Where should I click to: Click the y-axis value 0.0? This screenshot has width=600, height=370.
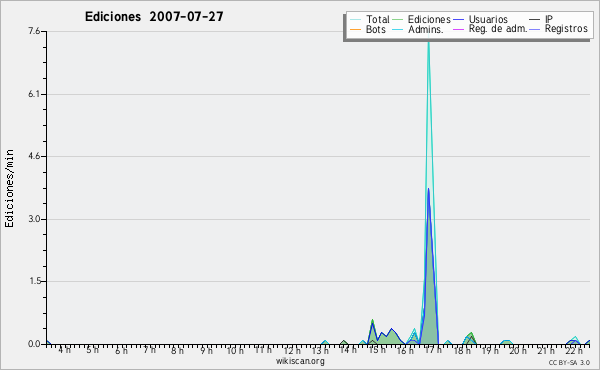(34, 344)
